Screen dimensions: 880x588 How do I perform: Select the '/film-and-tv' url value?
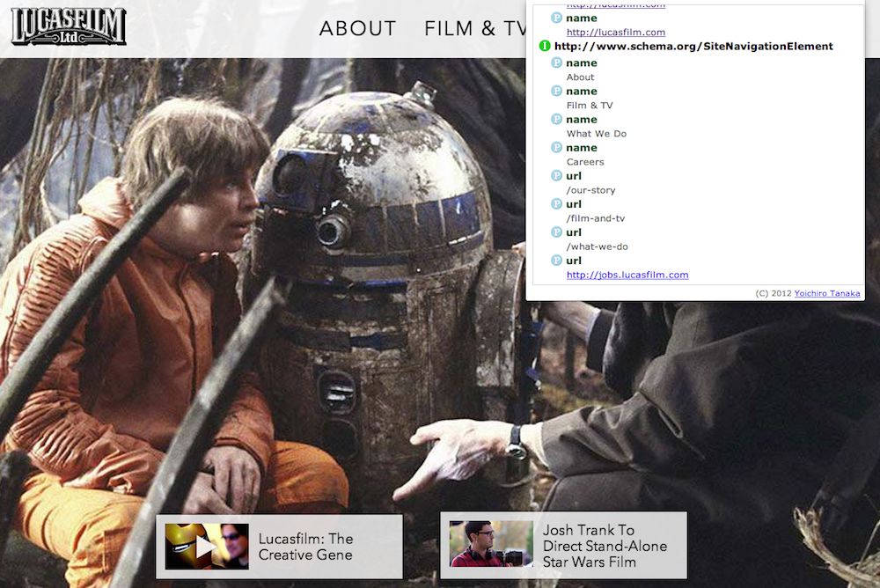point(596,218)
